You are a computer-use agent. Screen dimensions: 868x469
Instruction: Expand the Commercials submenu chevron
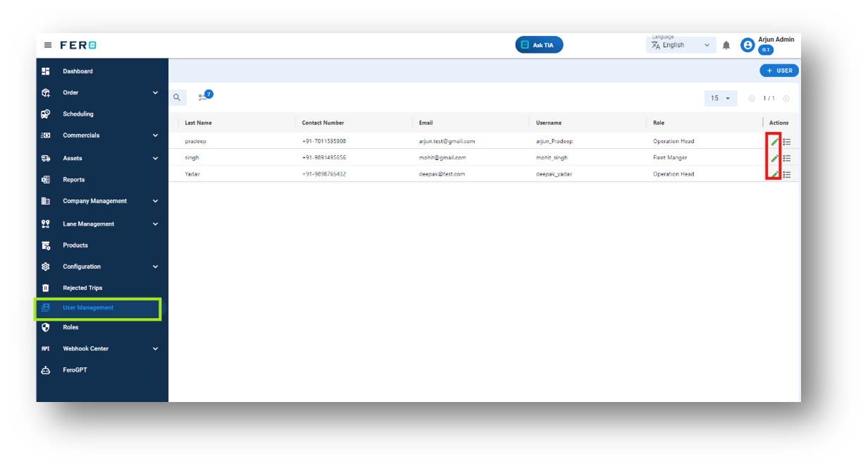pyautogui.click(x=156, y=135)
